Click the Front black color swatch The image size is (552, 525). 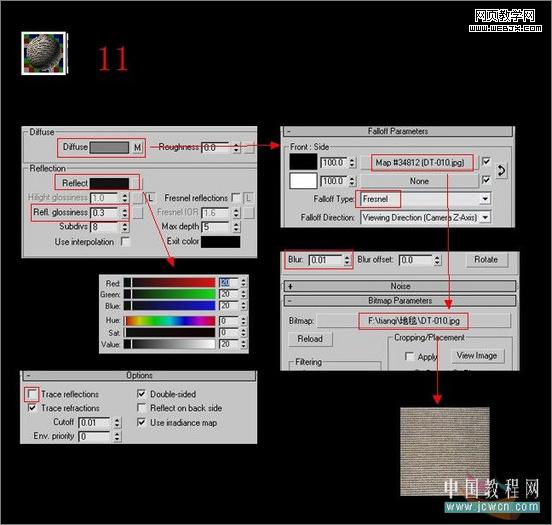coord(303,162)
